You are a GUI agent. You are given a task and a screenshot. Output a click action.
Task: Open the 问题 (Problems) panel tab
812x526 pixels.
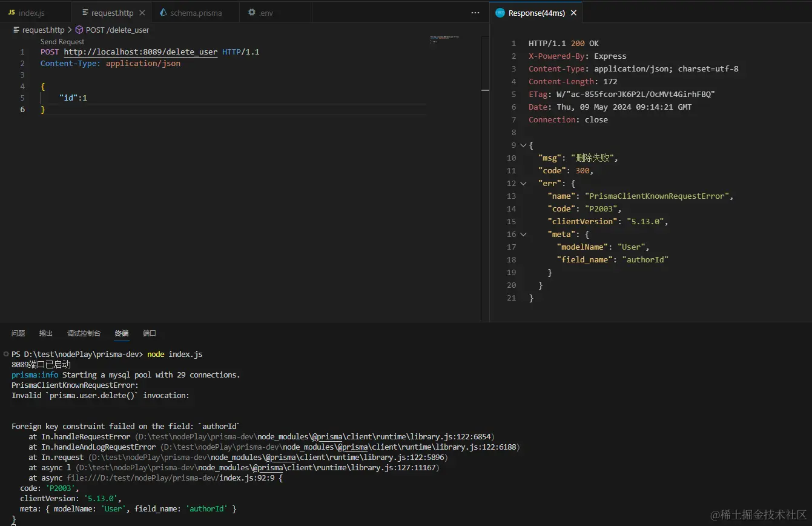pyautogui.click(x=18, y=333)
